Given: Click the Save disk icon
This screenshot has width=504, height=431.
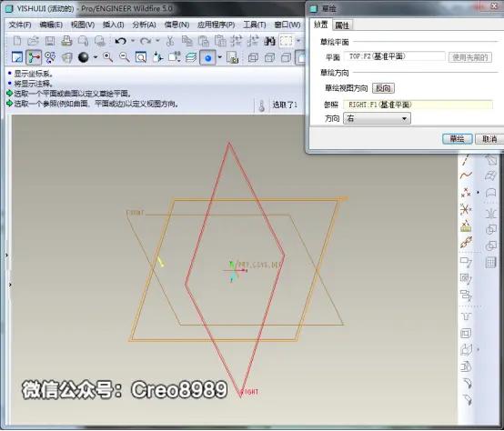Looking at the screenshot, I should click(x=50, y=41).
